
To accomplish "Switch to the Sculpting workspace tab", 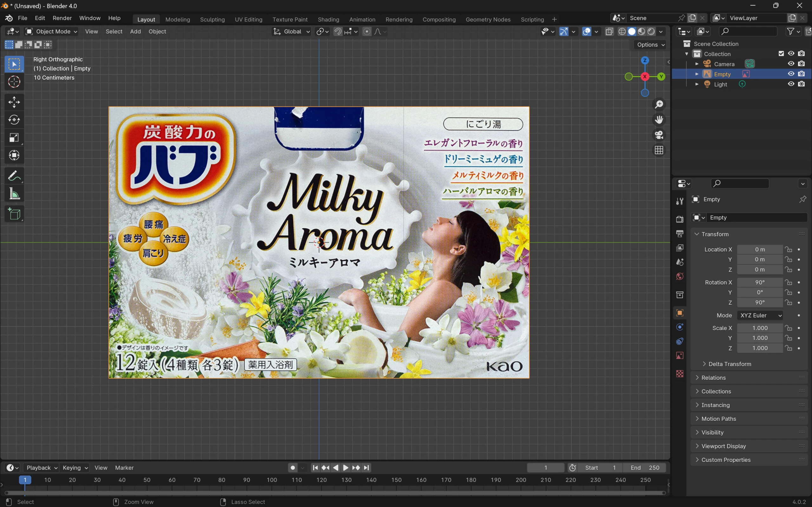I will tap(212, 19).
